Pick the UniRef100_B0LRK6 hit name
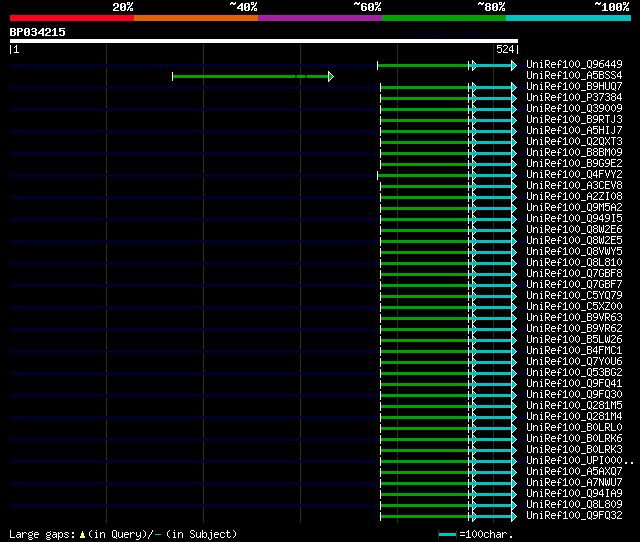Viewport: 640px width, 542px height. coord(574,439)
